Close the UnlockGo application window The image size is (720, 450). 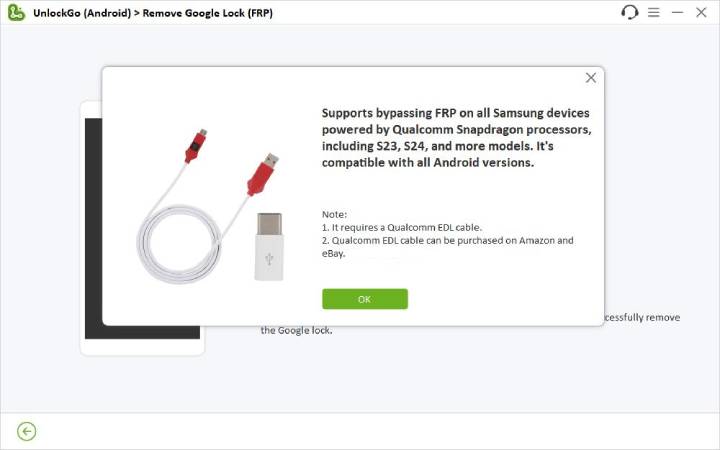point(700,13)
